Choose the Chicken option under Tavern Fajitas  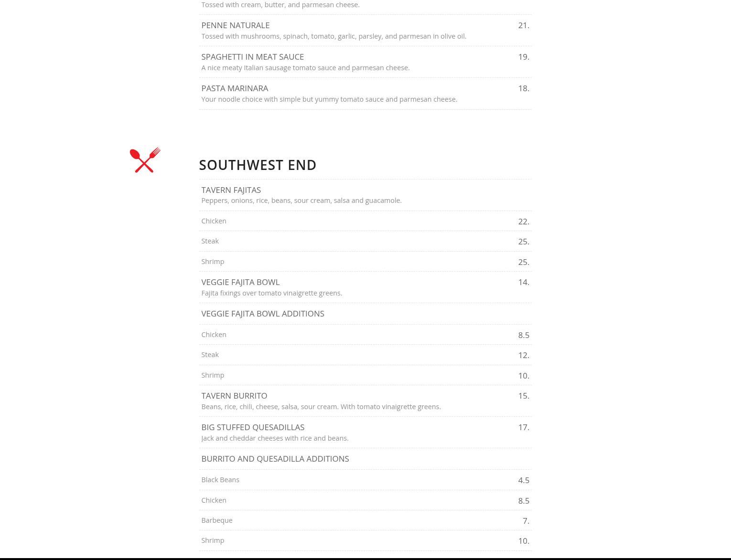[x=214, y=221]
